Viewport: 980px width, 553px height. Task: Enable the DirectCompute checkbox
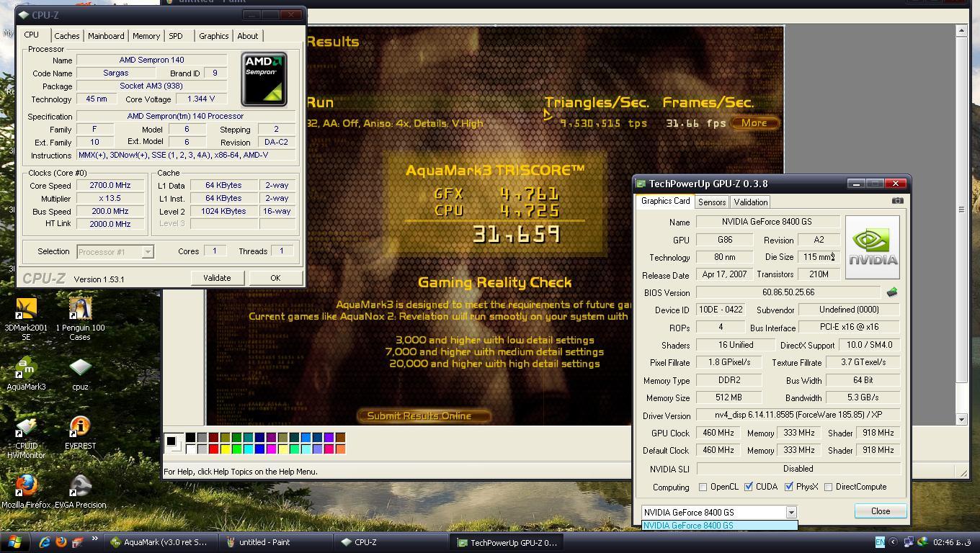point(829,487)
